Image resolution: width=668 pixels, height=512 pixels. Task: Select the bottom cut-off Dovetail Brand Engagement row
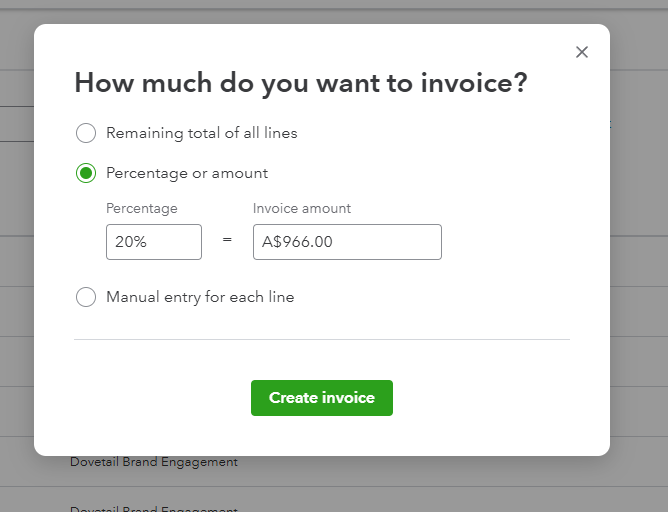[x=154, y=509]
